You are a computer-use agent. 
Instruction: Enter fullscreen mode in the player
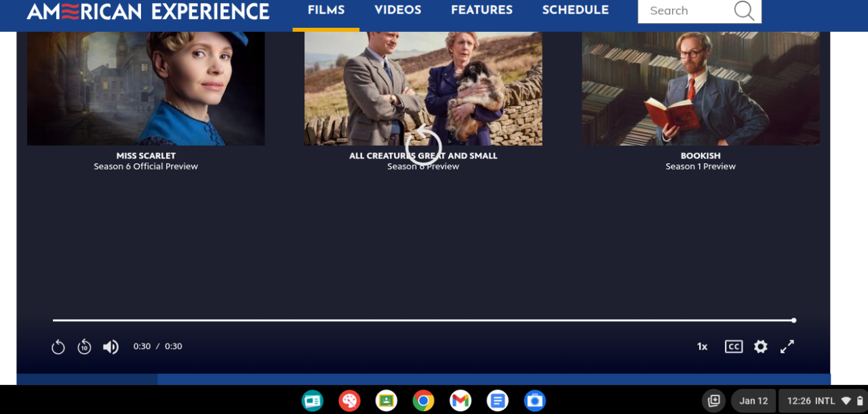[x=787, y=346]
